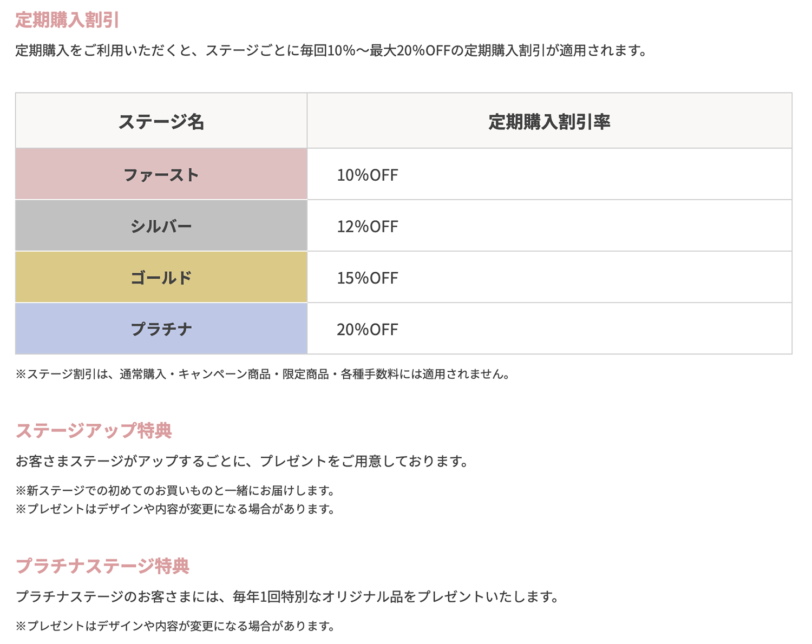The width and height of the screenshot is (812, 644).
Task: Click the 定期購入割引率 column header
Action: coord(549,121)
